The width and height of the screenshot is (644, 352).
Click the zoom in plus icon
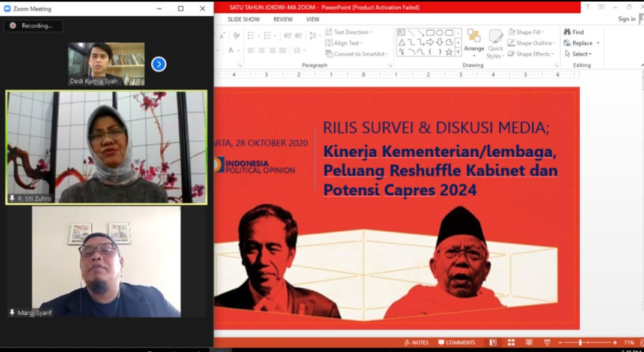pyautogui.click(x=615, y=342)
